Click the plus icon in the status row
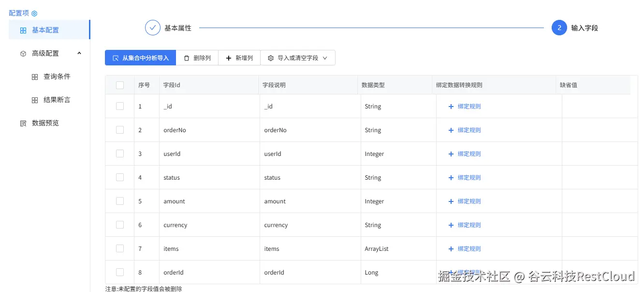Viewport: 644px width, 292px height. tap(451, 178)
